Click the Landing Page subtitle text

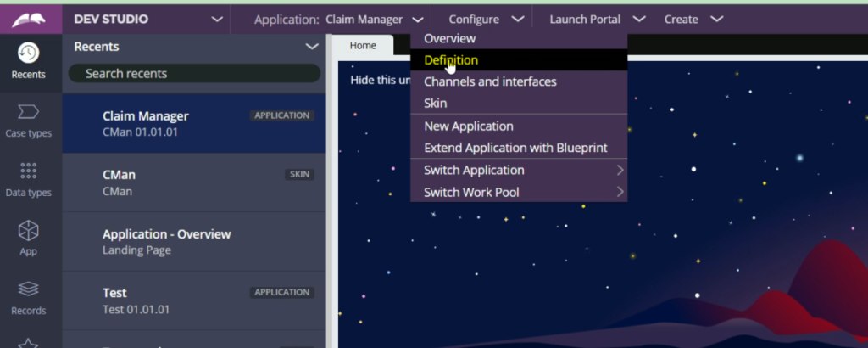[x=136, y=250]
